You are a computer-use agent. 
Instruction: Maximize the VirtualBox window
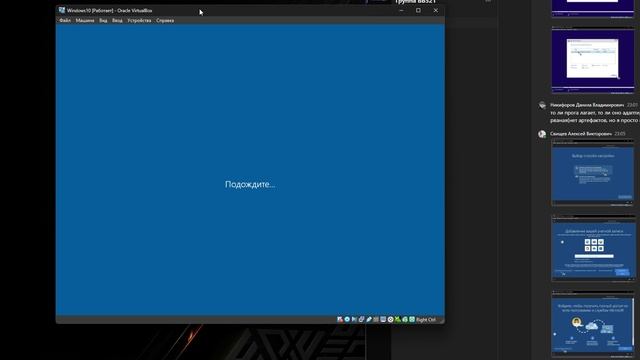pyautogui.click(x=418, y=10)
